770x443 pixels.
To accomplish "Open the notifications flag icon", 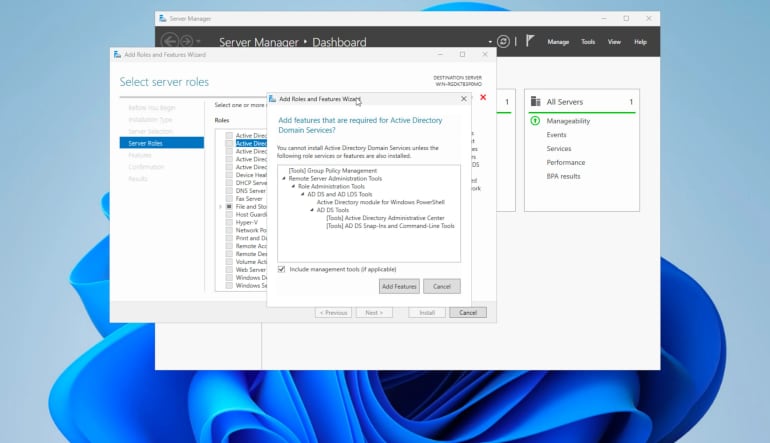I will (530, 42).
